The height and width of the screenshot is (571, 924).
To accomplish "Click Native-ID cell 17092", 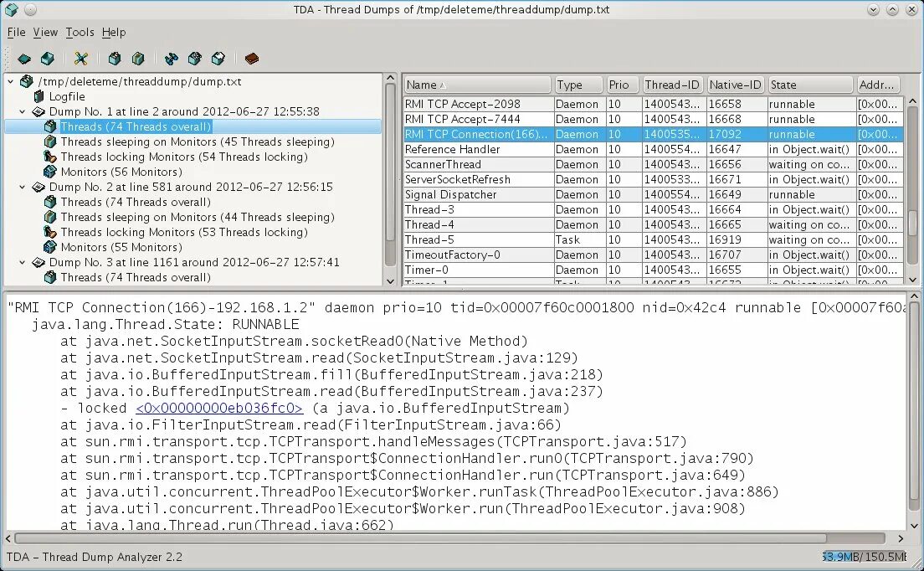I will (x=736, y=134).
